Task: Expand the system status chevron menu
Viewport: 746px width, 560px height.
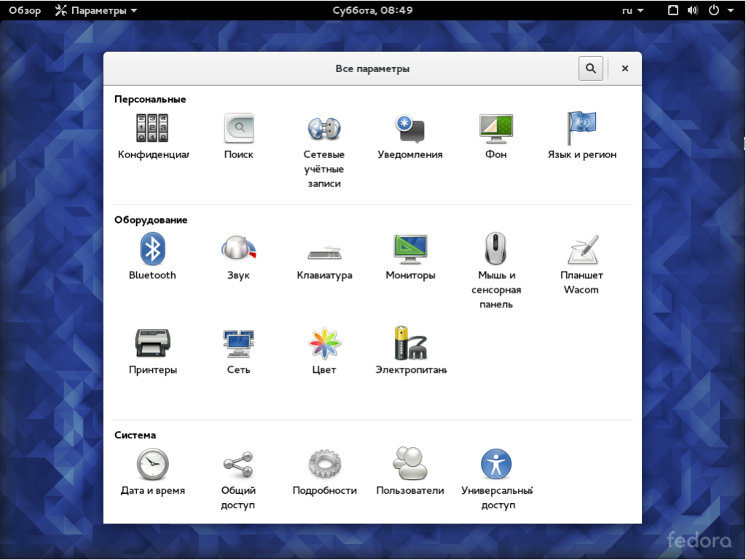Action: tap(731, 10)
